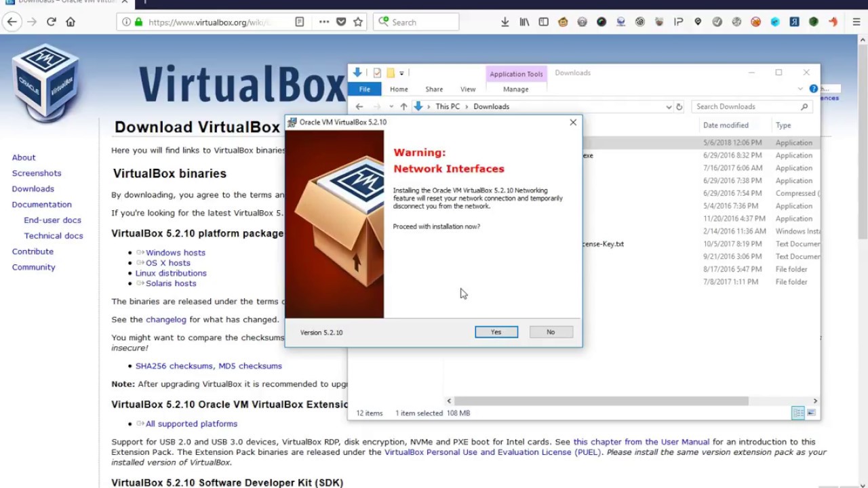Open View tab in Explorer ribbon
Viewport: 868px width, 488px height.
click(x=468, y=89)
